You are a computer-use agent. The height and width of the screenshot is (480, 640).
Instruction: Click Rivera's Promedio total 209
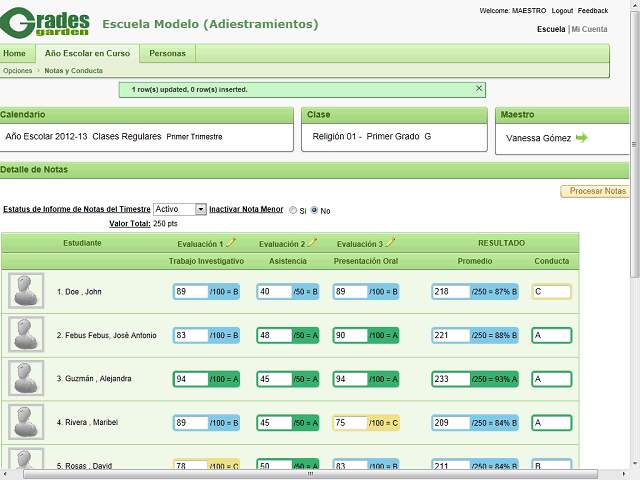[x=451, y=422]
